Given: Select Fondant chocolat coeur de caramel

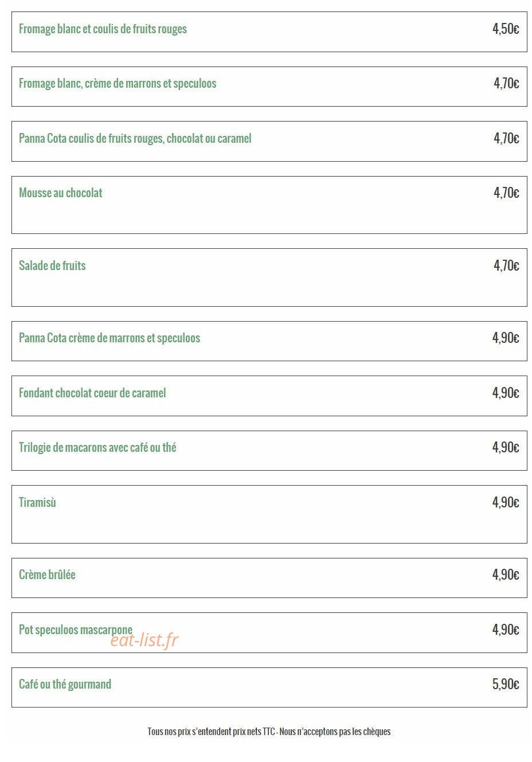Looking at the screenshot, I should point(269,396).
